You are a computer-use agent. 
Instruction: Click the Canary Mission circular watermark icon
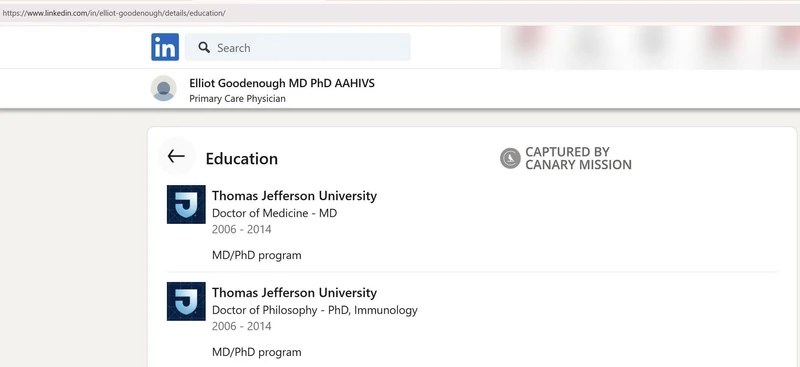[x=510, y=158]
